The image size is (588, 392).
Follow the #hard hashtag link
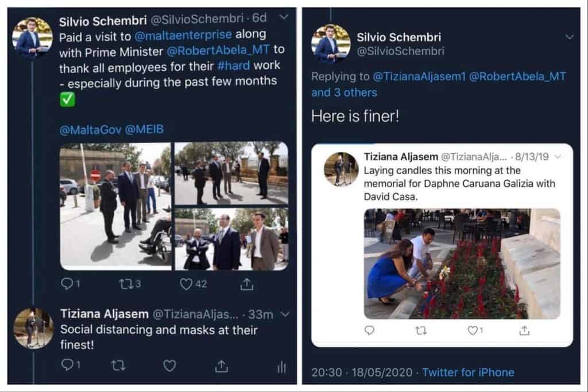233,66
